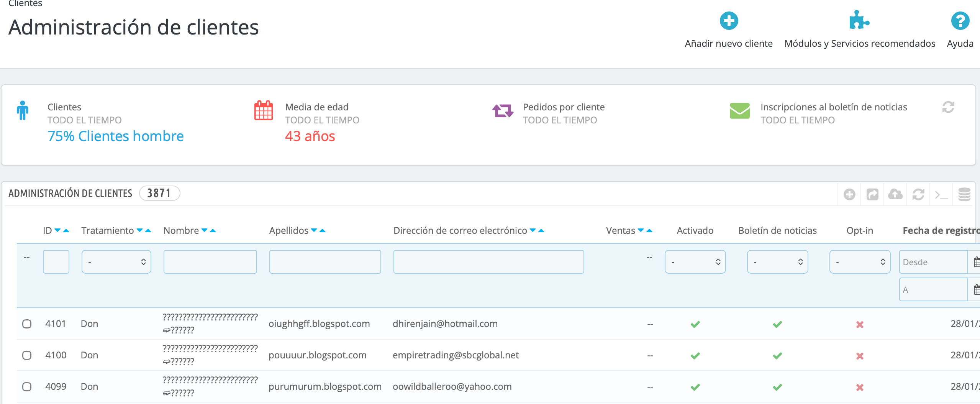Image resolution: width=980 pixels, height=404 pixels.
Task: Check the row checkbox for customer 4099
Action: (27, 387)
